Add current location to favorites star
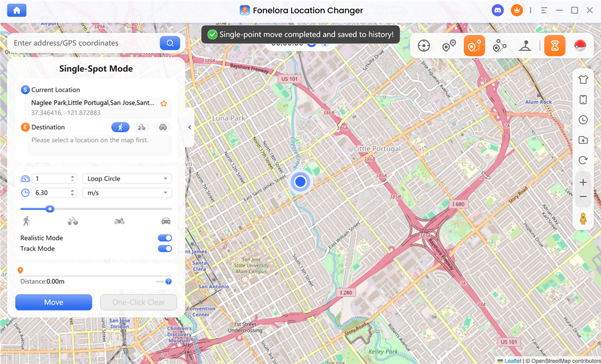The width and height of the screenshot is (601, 364). 164,103
